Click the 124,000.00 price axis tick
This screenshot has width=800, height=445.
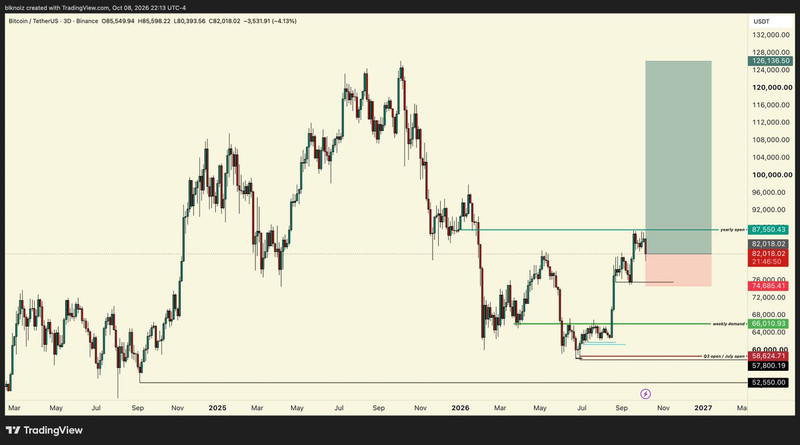[x=771, y=70]
